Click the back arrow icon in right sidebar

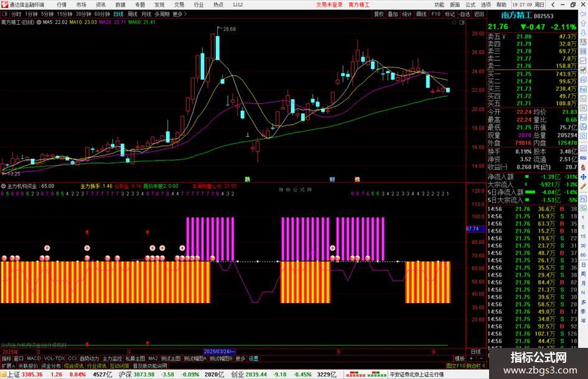tap(583, 14)
